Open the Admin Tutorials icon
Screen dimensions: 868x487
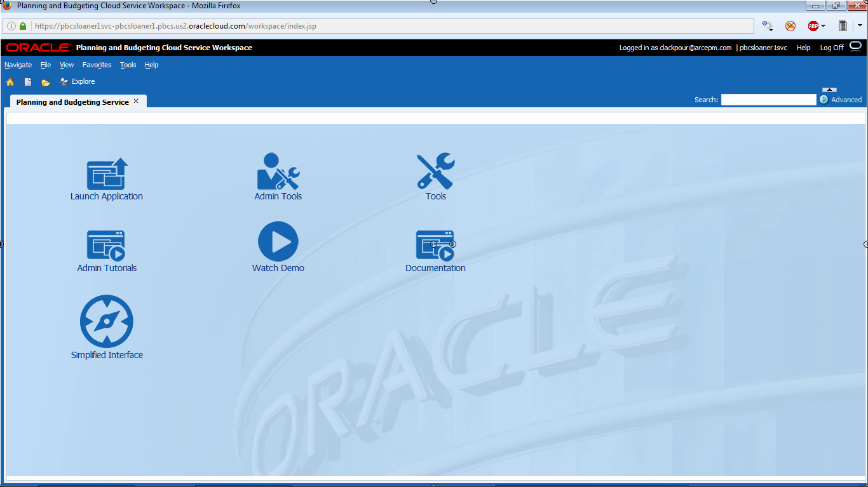(106, 246)
